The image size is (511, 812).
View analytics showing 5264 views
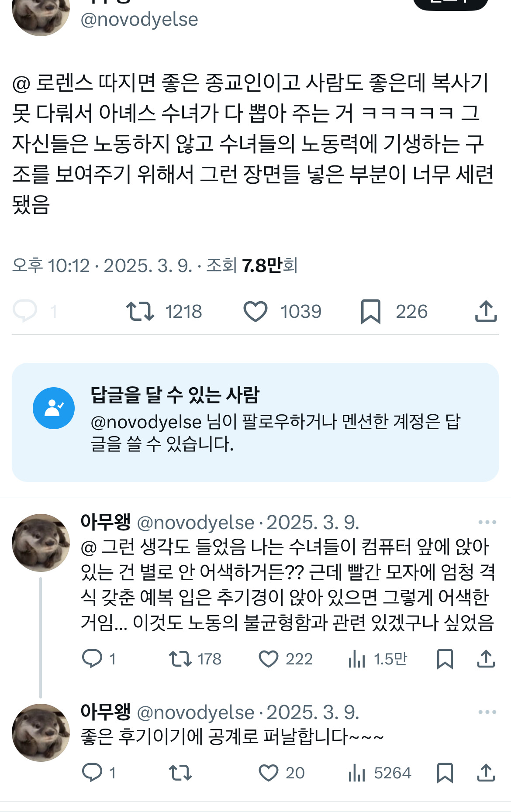tap(357, 773)
